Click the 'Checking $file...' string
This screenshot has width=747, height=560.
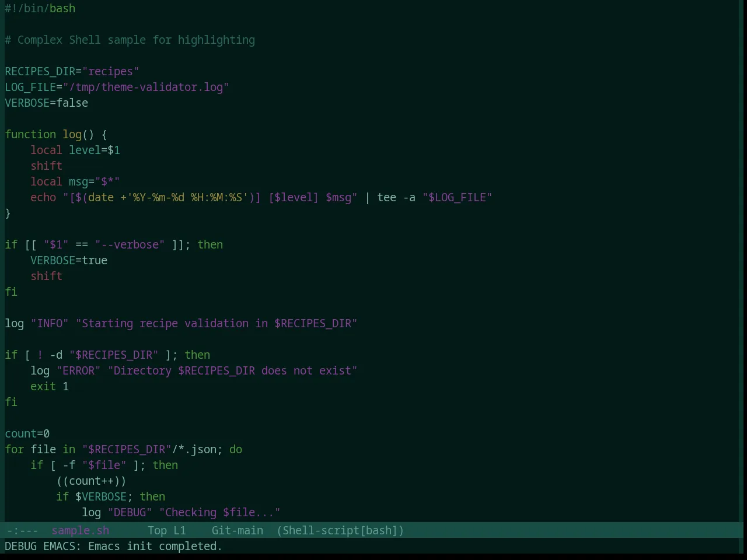(x=220, y=512)
